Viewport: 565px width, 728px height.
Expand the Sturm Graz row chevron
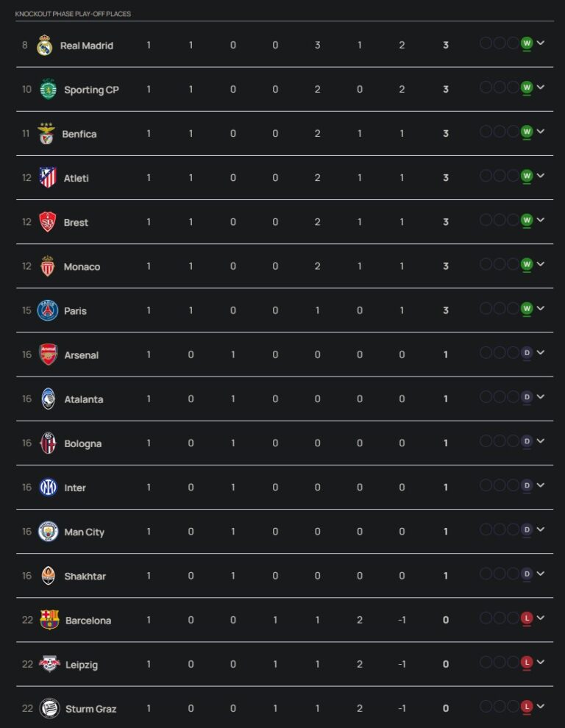tap(541, 707)
